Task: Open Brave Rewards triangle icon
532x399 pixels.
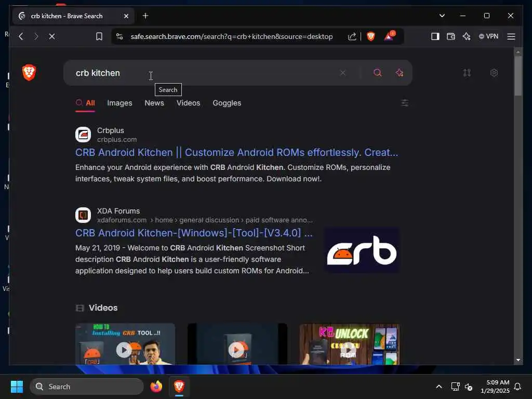Action: coord(389,36)
